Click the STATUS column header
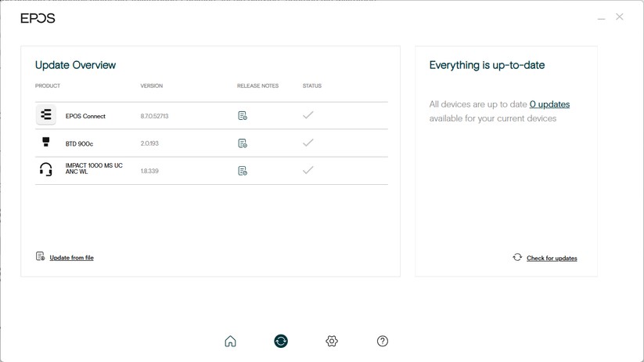 pyautogui.click(x=312, y=85)
